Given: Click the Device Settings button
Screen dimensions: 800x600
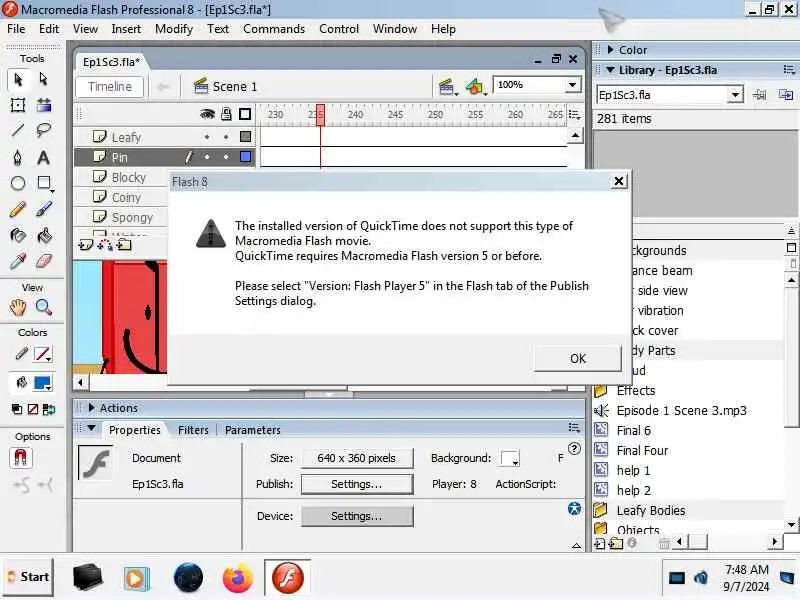Looking at the screenshot, I should tap(357, 516).
